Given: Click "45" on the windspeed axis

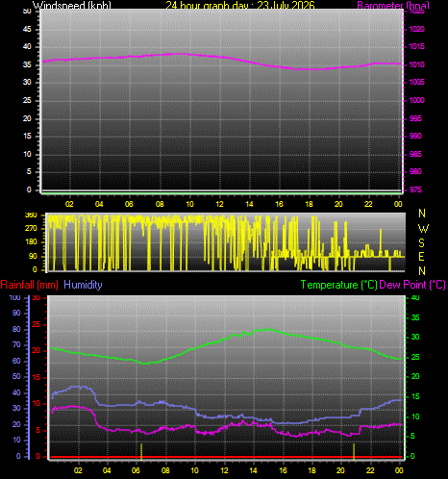Looking at the screenshot, I should tap(27, 29).
